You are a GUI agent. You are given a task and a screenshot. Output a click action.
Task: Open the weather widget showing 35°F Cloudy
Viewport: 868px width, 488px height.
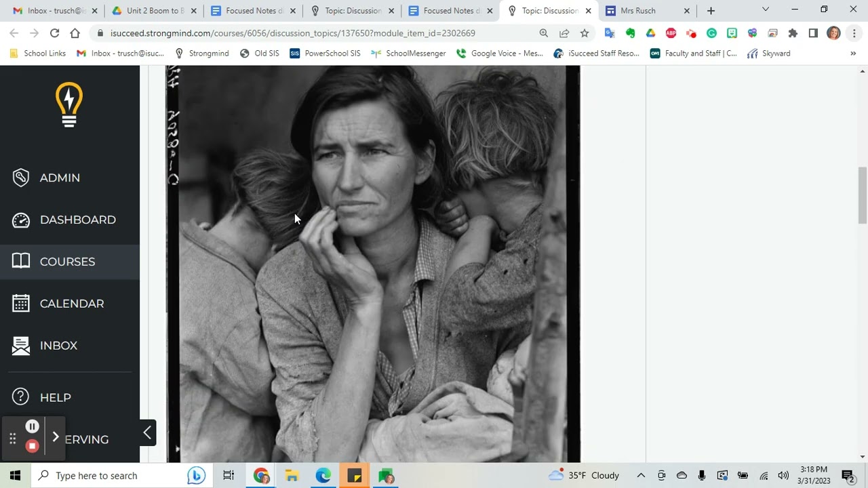coord(584,476)
